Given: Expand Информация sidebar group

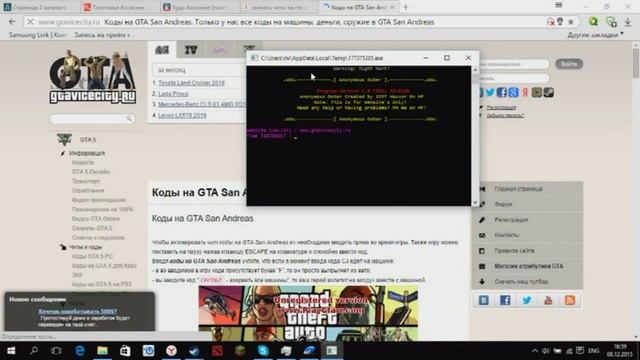Looking at the screenshot, I should tap(87, 153).
